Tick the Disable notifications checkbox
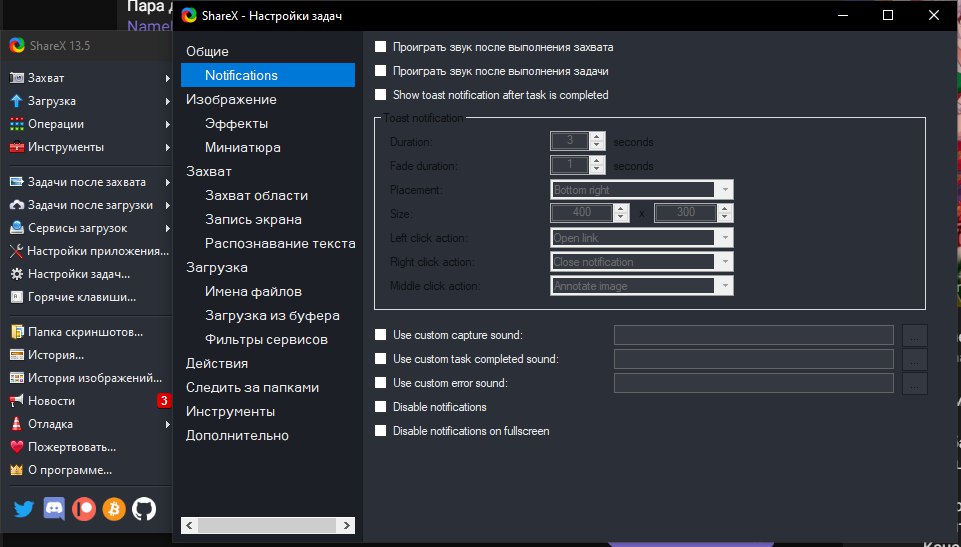The image size is (961, 547). (381, 406)
